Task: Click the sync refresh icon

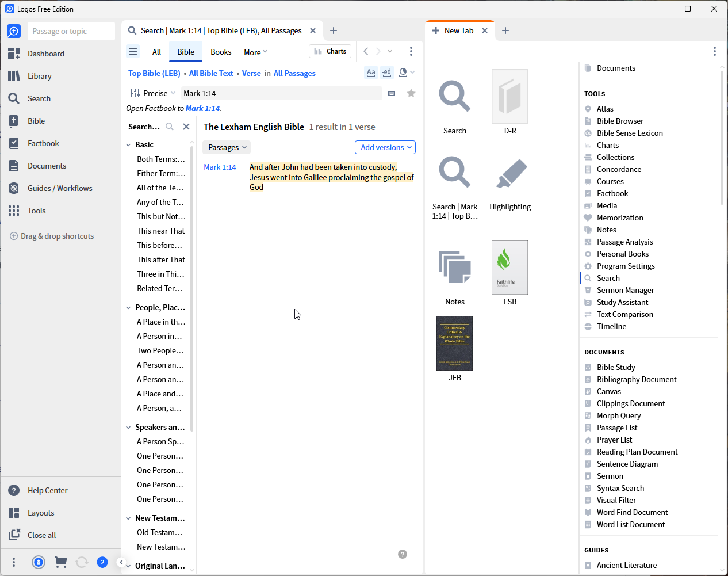Action: 82,562
